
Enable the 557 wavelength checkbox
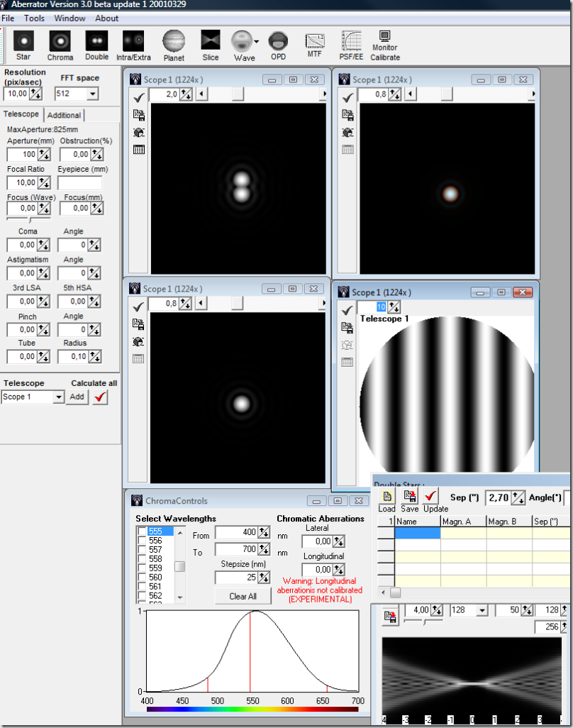click(143, 550)
